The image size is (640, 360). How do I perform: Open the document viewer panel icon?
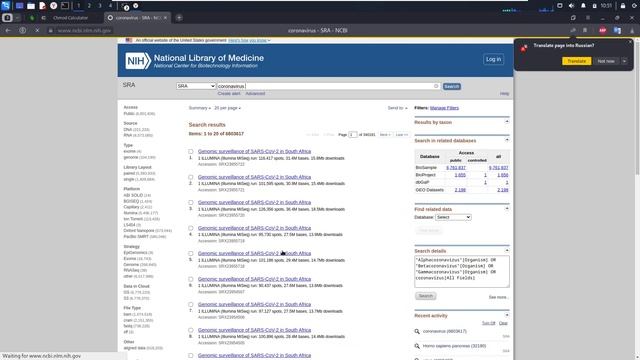point(42,6)
